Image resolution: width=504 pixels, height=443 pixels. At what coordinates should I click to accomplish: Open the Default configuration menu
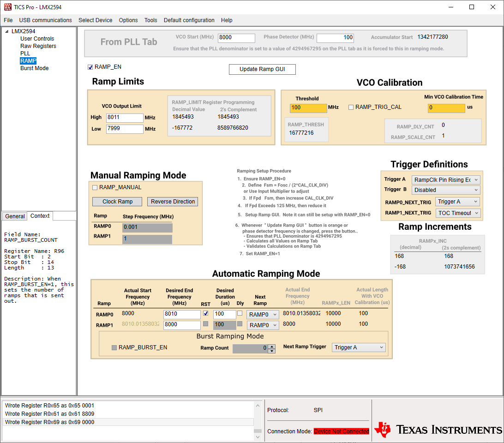click(x=189, y=20)
